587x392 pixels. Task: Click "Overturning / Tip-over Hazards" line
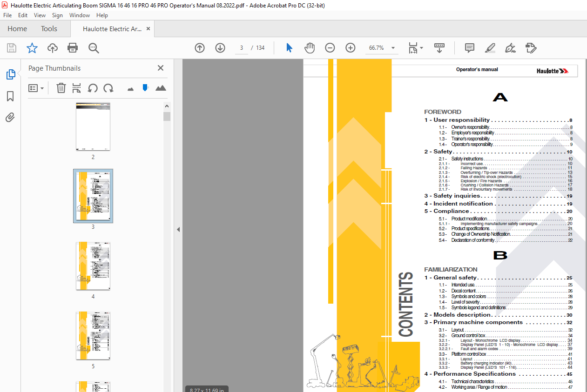point(506,173)
